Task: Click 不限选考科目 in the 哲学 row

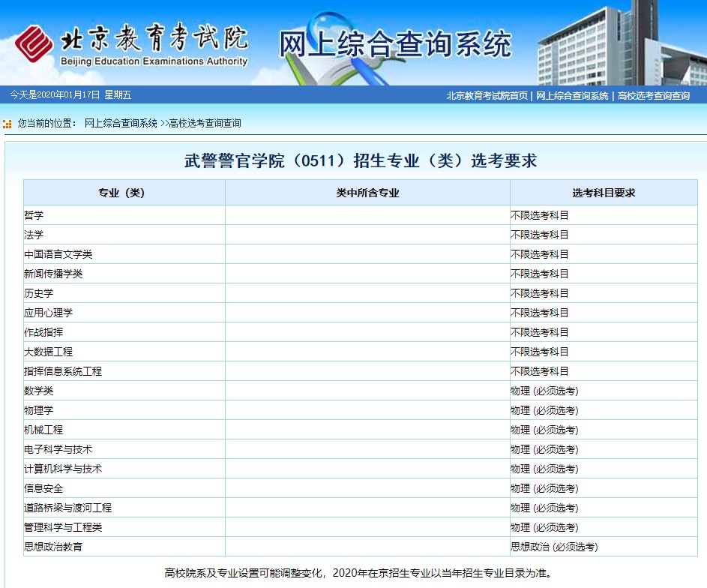Action: (x=539, y=215)
